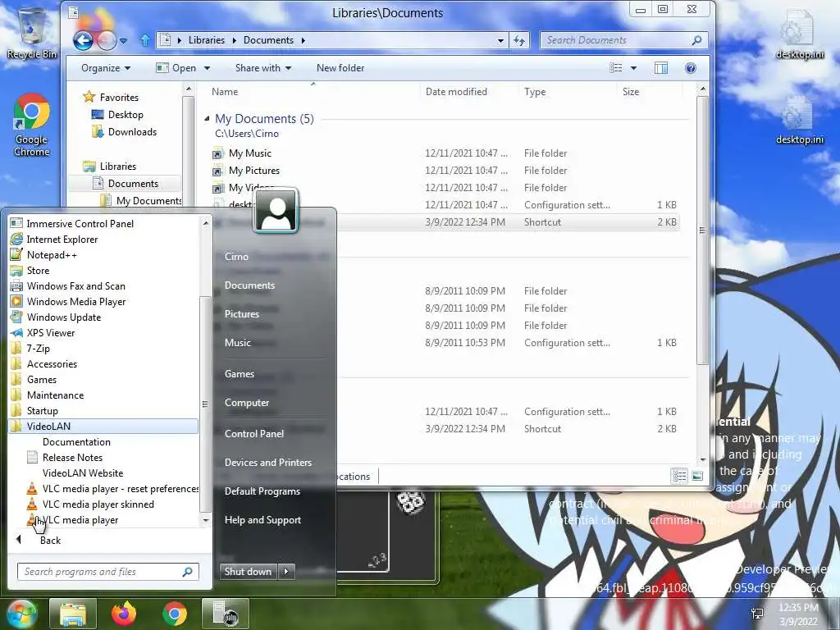840x630 pixels.
Task: Click the Up arrow in Explorer
Action: click(144, 40)
